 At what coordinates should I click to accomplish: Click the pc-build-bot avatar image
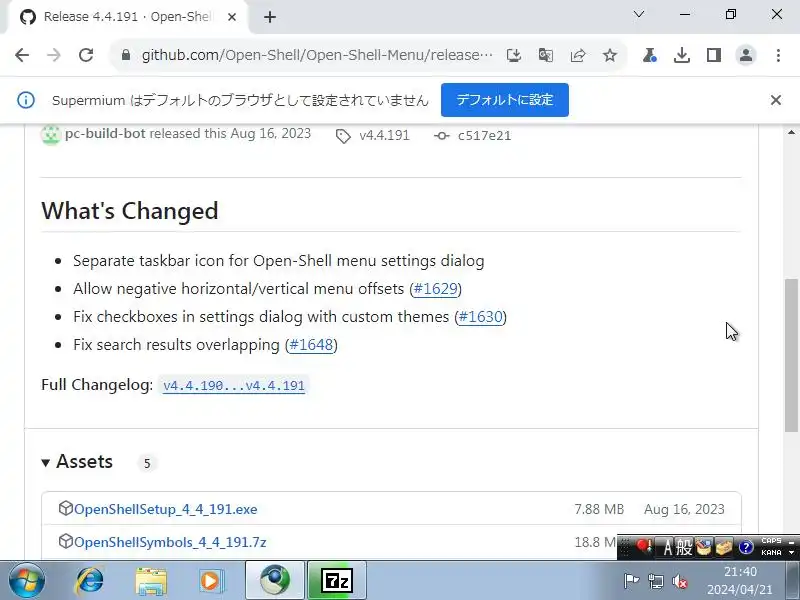tap(51, 135)
